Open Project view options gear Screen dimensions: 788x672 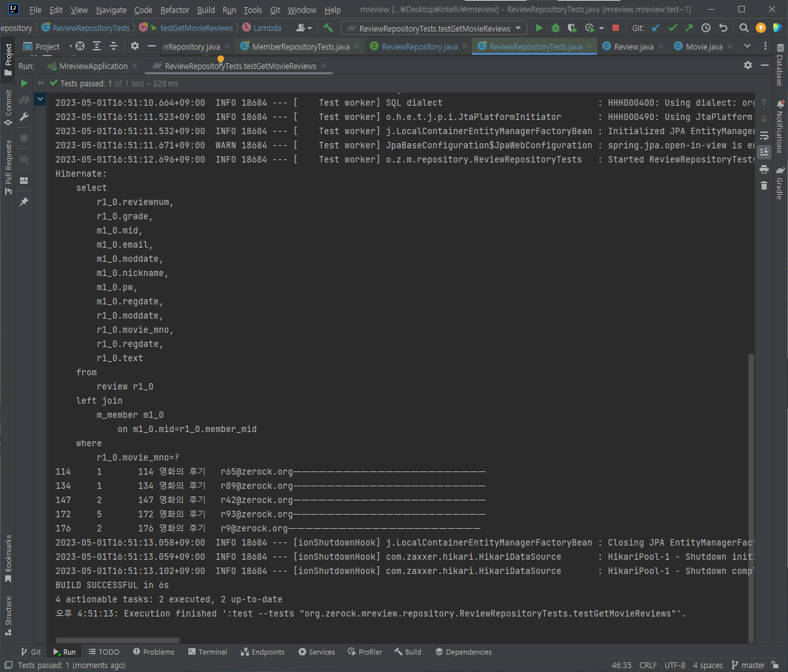tap(135, 46)
